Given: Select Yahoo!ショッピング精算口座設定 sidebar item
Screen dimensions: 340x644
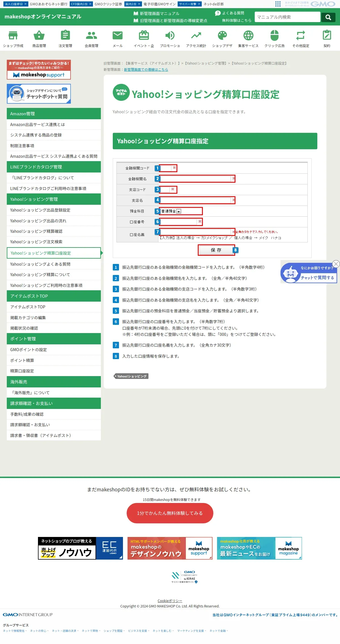Looking at the screenshot, I should pyautogui.click(x=54, y=253).
